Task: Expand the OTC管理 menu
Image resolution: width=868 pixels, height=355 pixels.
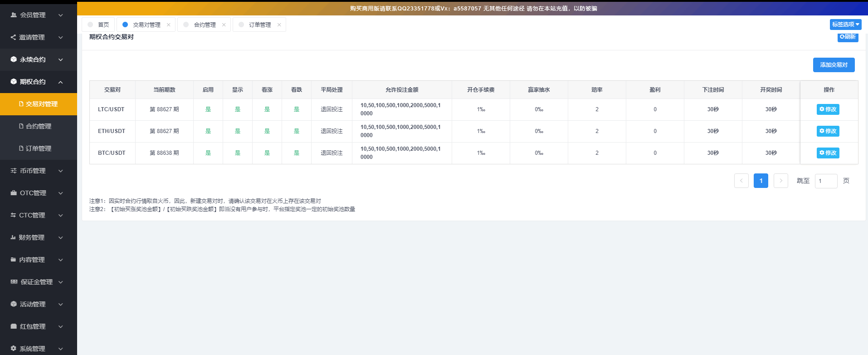Action: click(x=60, y=193)
